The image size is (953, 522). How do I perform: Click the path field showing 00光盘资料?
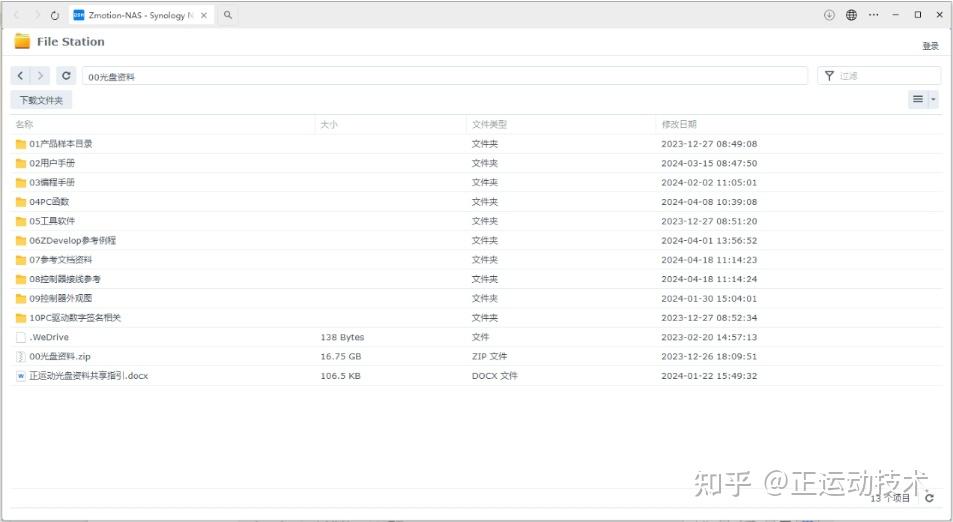click(x=445, y=76)
